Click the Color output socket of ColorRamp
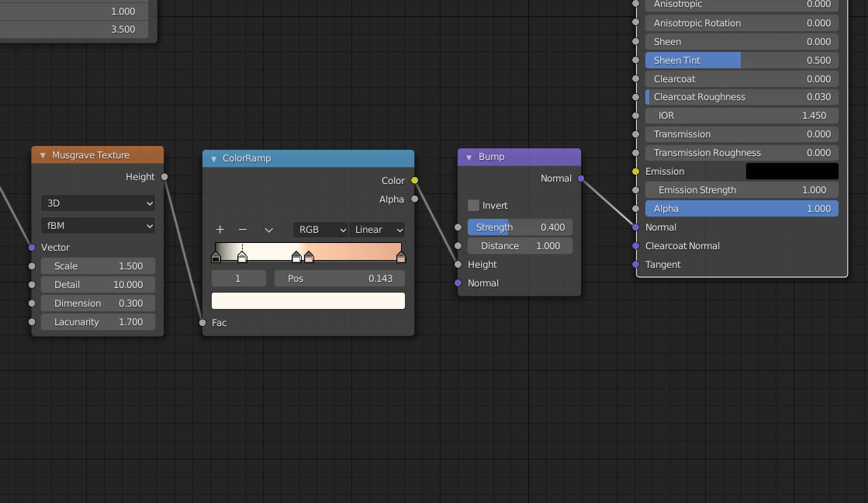868x503 pixels. coord(414,180)
